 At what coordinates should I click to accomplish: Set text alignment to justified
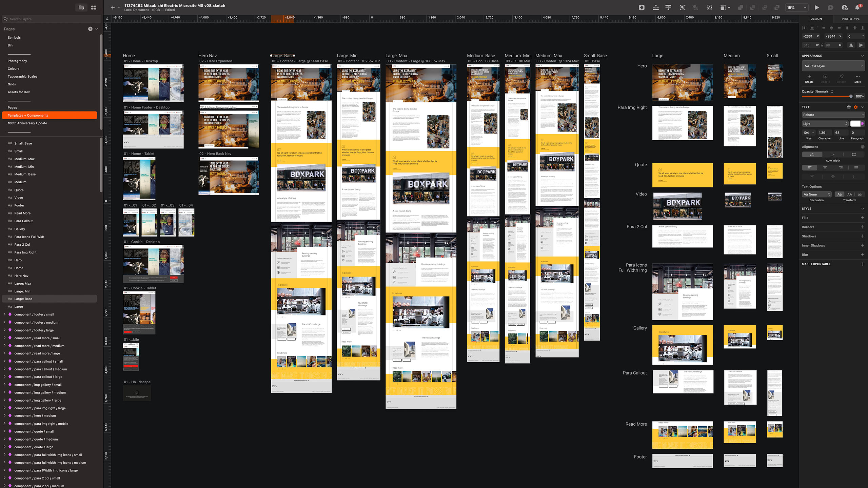(856, 168)
